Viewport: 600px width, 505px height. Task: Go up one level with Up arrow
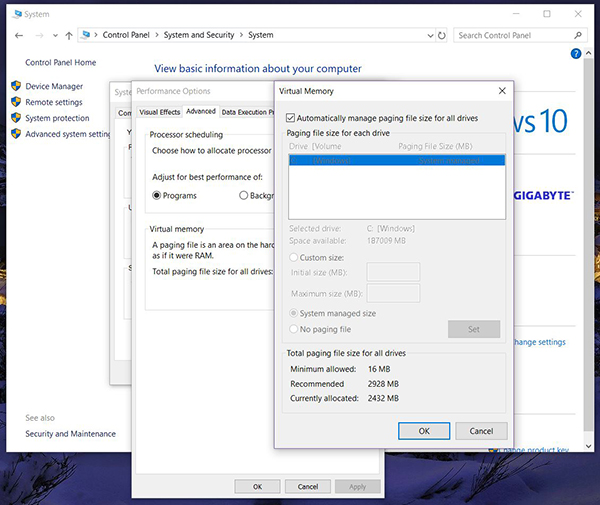pos(69,36)
